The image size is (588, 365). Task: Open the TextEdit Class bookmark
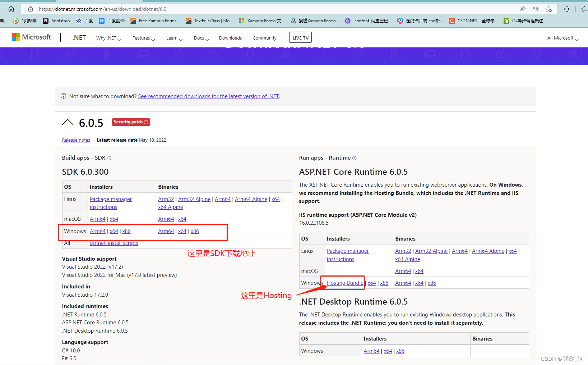[x=209, y=21]
